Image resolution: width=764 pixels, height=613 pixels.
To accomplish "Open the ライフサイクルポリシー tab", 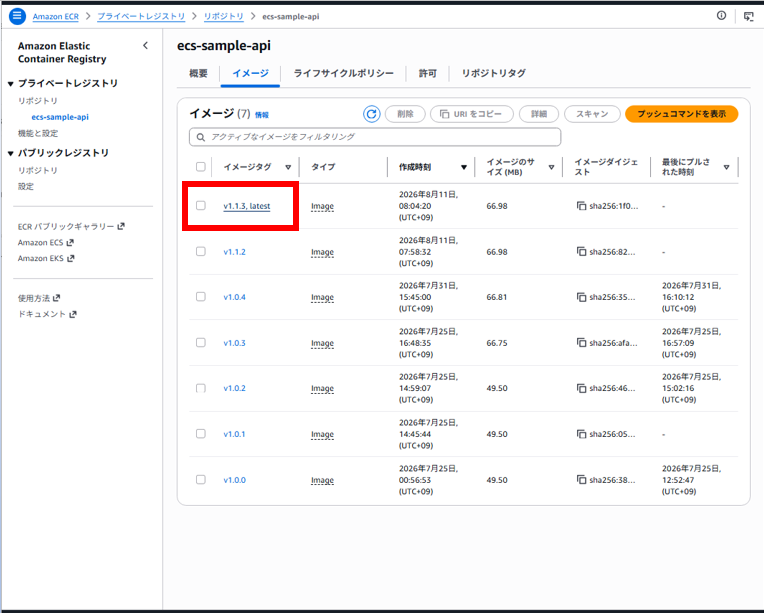I will [344, 74].
